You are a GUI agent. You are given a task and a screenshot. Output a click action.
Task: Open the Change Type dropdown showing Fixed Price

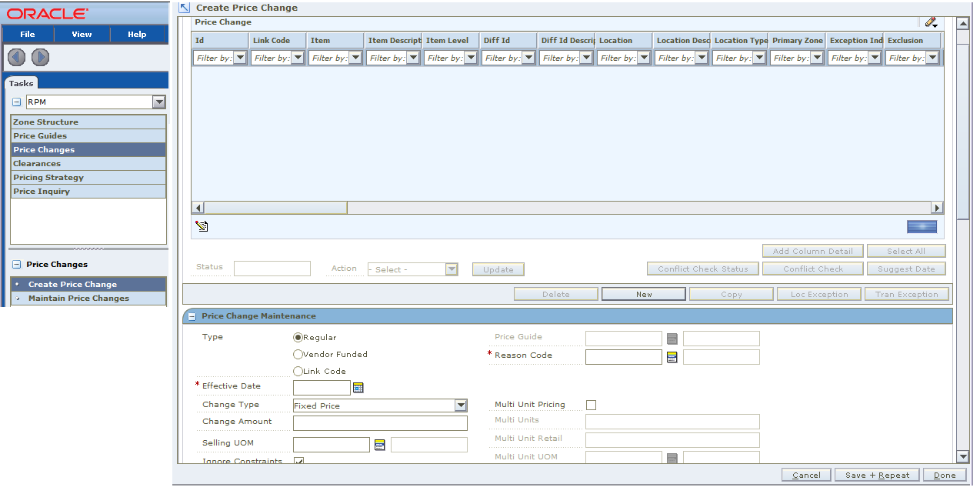click(460, 405)
